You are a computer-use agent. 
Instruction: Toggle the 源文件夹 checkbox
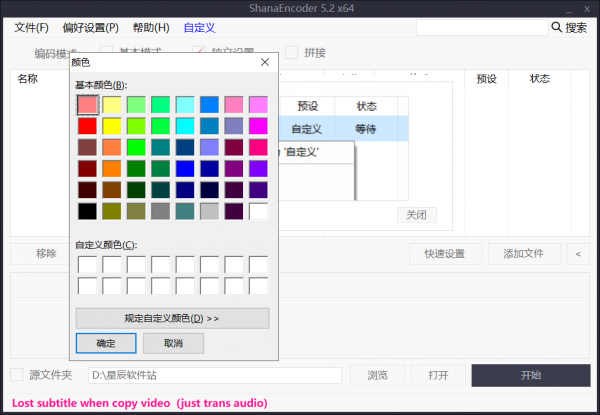16,374
